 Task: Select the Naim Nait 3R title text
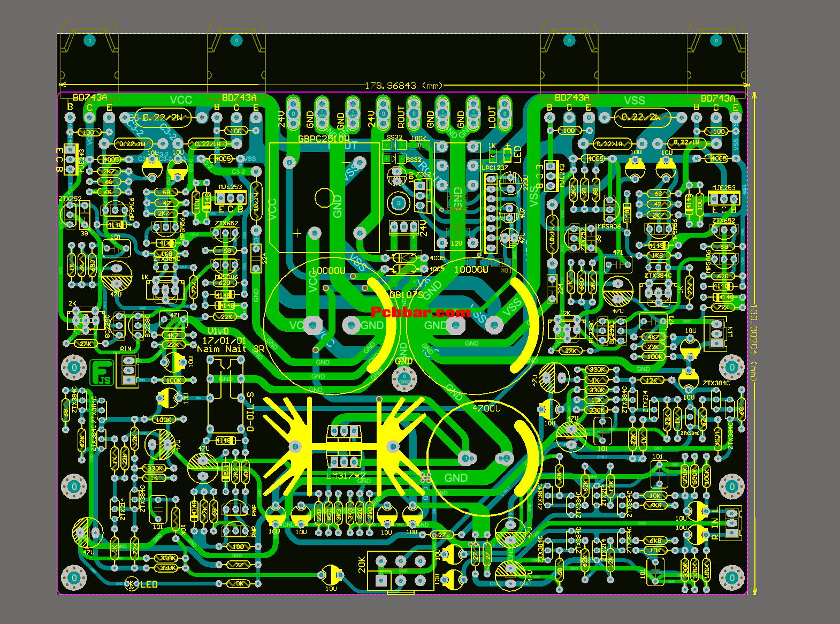coord(231,349)
